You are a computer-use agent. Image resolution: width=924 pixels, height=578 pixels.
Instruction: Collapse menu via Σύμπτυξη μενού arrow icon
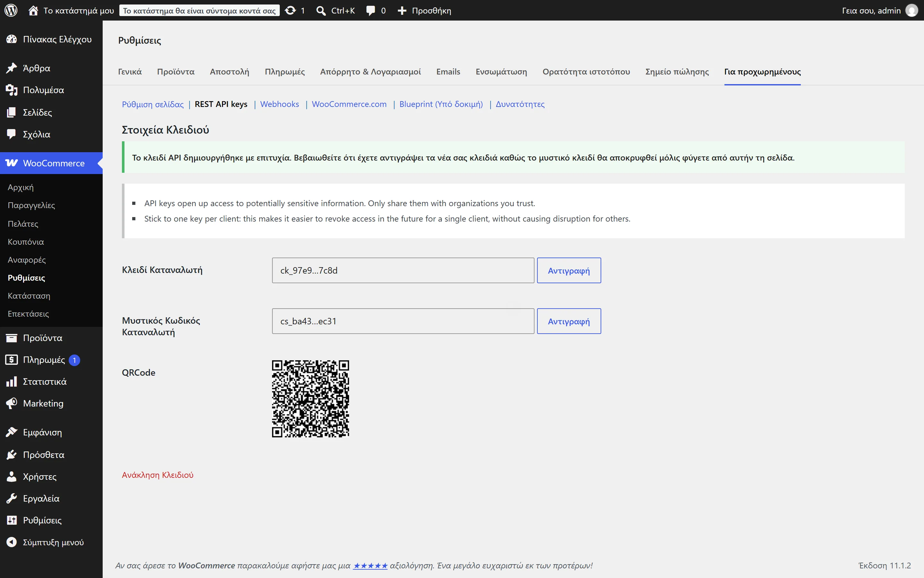pos(12,542)
